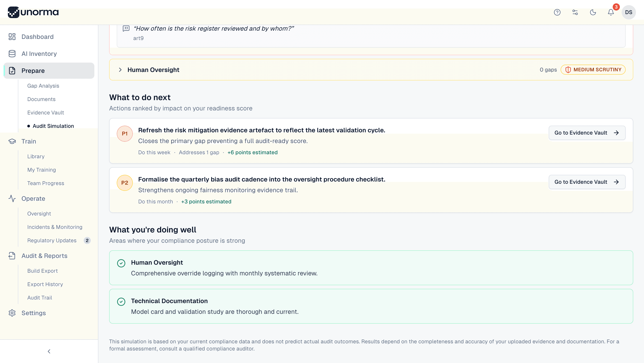Click the 'What to do next' heading
This screenshot has width=644, height=363.
140,97
